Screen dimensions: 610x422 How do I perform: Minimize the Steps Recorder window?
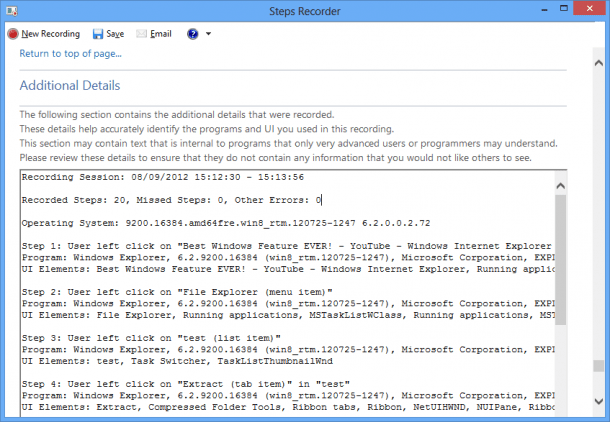[x=545, y=10]
